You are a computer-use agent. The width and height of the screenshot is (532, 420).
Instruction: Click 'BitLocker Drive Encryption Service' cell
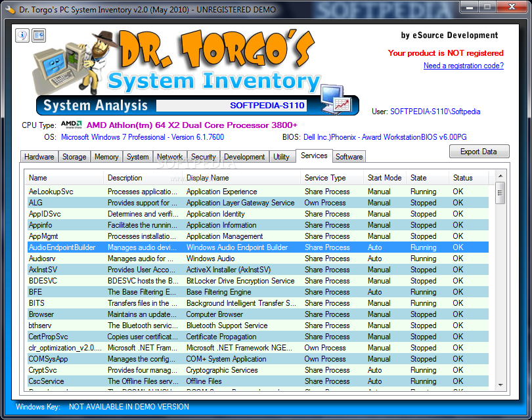click(x=240, y=281)
